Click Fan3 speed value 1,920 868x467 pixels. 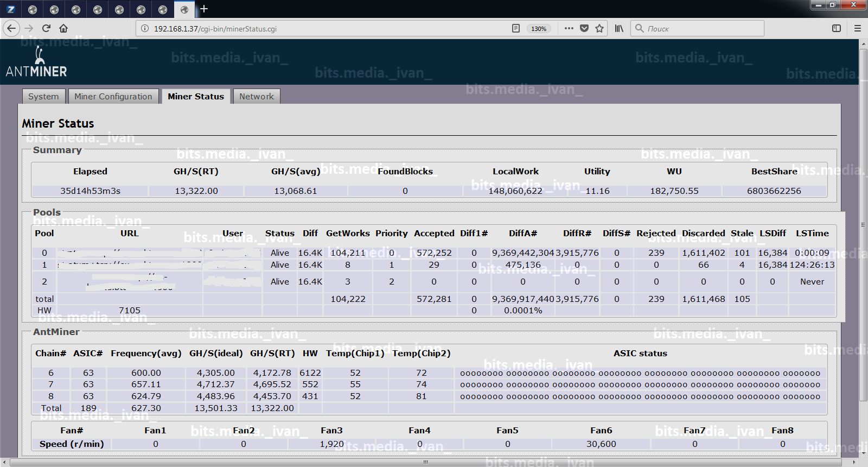331,444
